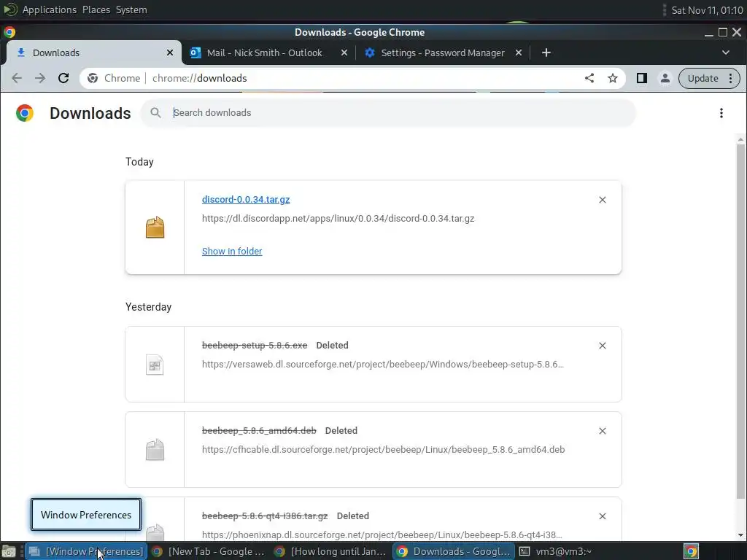Click the Yesterday section heading
This screenshot has height=560, width=747.
[x=148, y=307]
